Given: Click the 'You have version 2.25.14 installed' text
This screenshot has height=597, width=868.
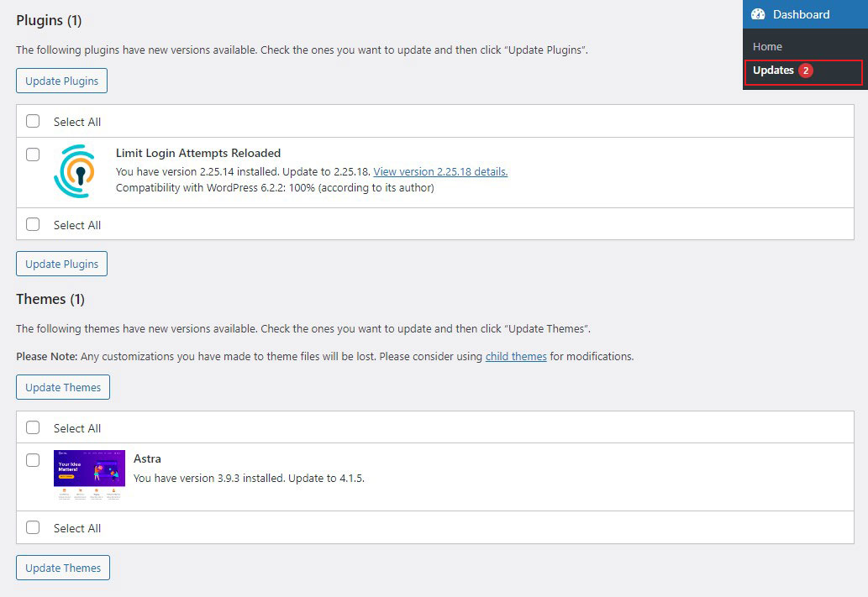Looking at the screenshot, I should 197,171.
